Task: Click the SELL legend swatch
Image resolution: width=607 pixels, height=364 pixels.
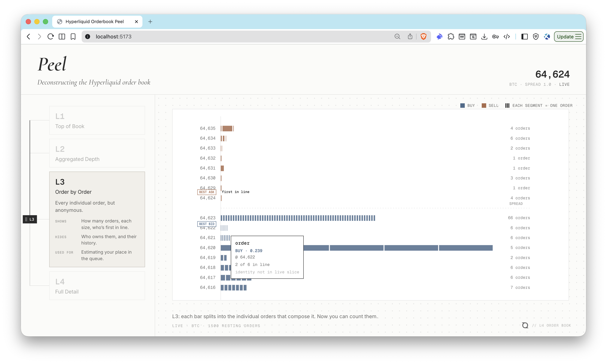Action: (484, 106)
